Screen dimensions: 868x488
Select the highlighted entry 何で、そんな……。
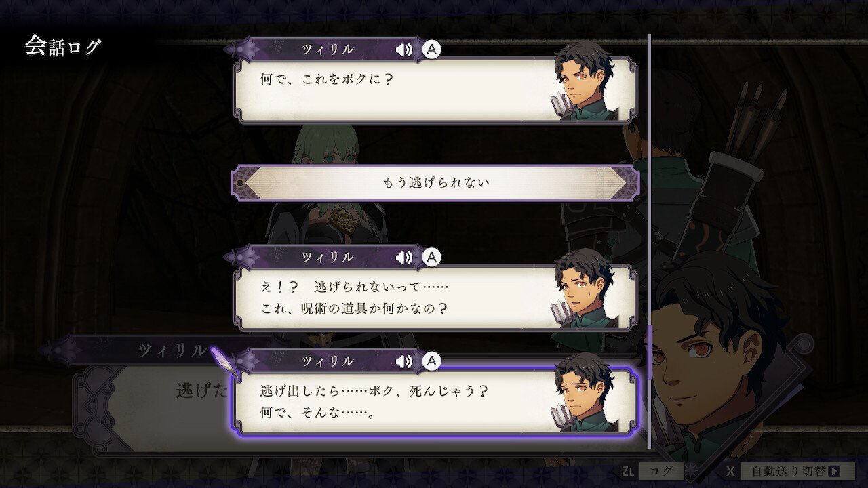point(435,402)
